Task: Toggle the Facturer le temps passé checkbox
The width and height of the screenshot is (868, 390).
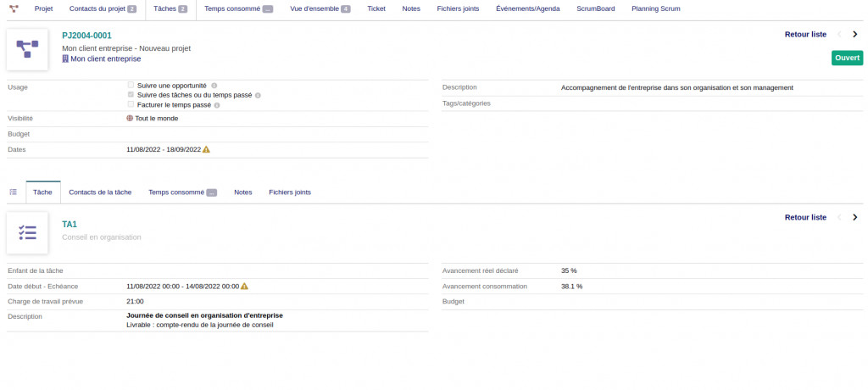Action: (x=131, y=104)
